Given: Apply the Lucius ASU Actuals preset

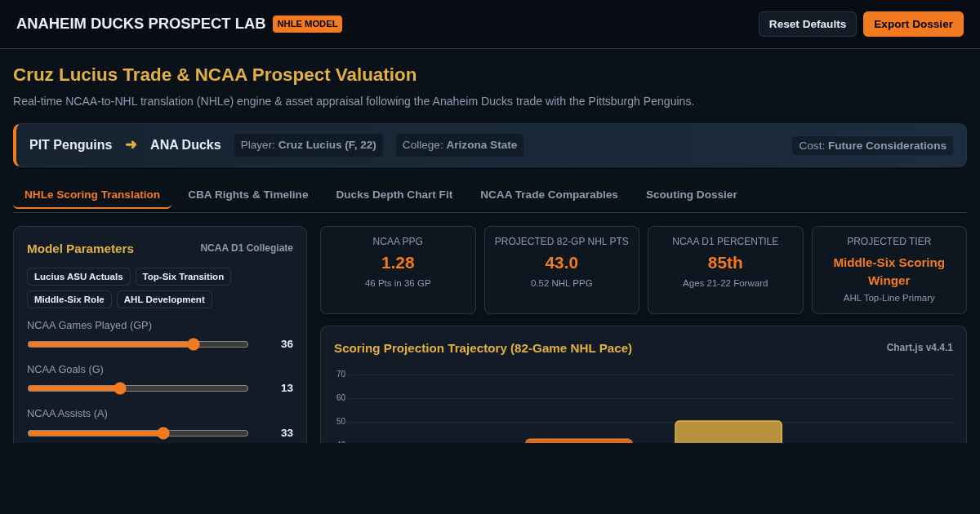Looking at the screenshot, I should click(x=78, y=277).
